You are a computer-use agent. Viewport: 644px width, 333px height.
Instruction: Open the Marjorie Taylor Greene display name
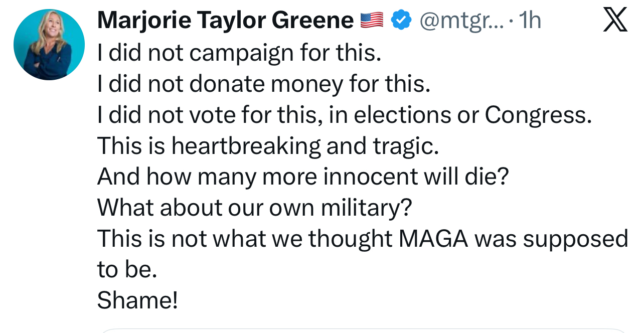click(x=225, y=21)
